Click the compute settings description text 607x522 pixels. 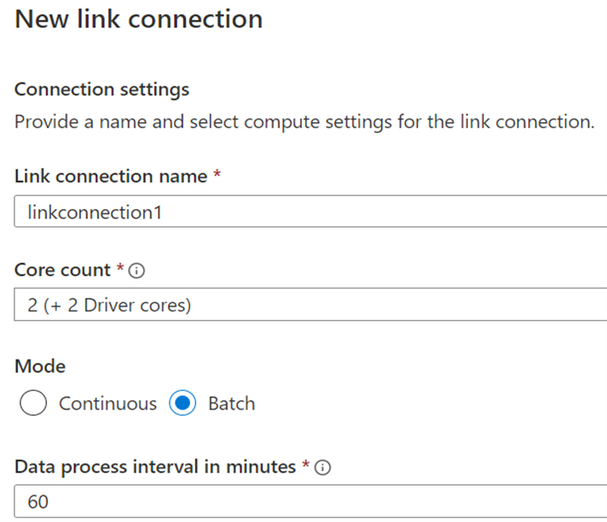(304, 122)
